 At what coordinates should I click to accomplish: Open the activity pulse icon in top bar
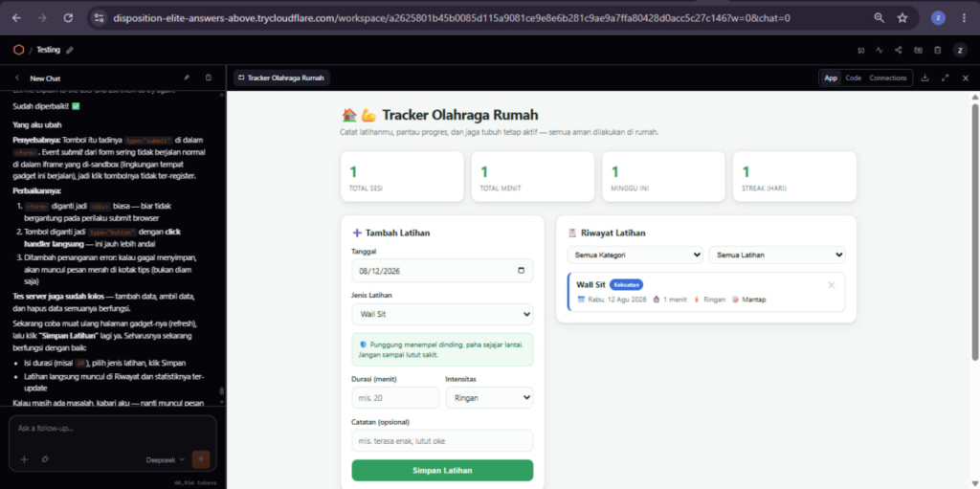(880, 51)
